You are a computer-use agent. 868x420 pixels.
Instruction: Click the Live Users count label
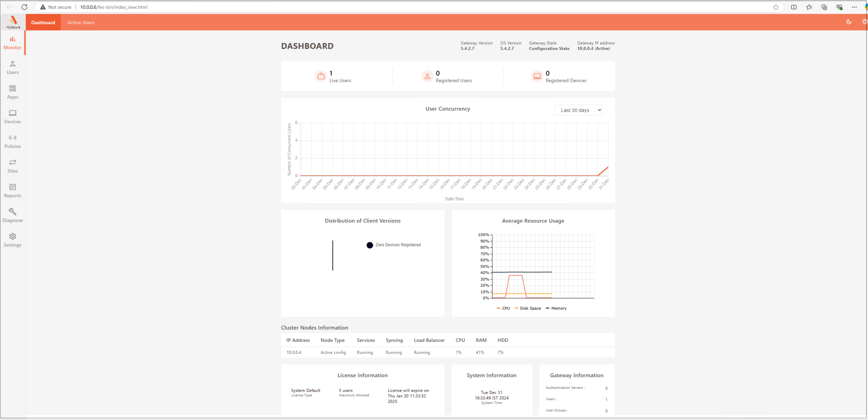coord(340,81)
